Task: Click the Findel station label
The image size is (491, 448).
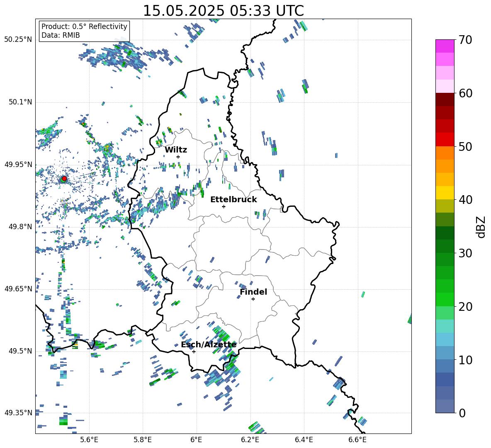Action: click(x=253, y=292)
